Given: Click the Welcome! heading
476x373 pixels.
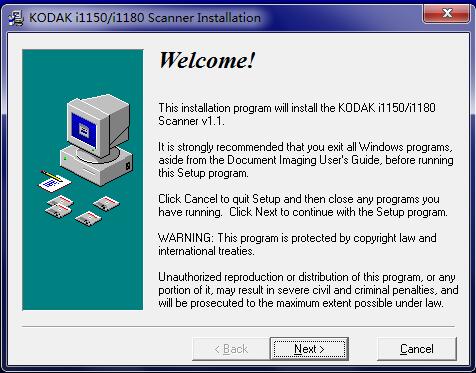Looking at the screenshot, I should (x=207, y=60).
